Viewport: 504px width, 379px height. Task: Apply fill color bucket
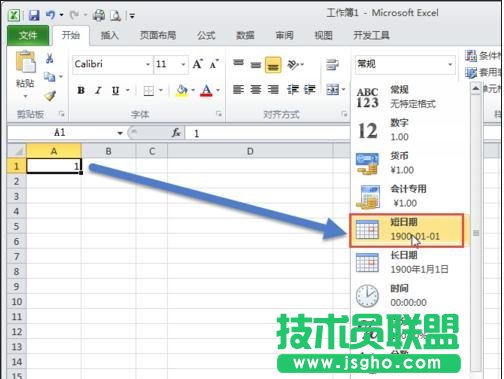tap(182, 90)
